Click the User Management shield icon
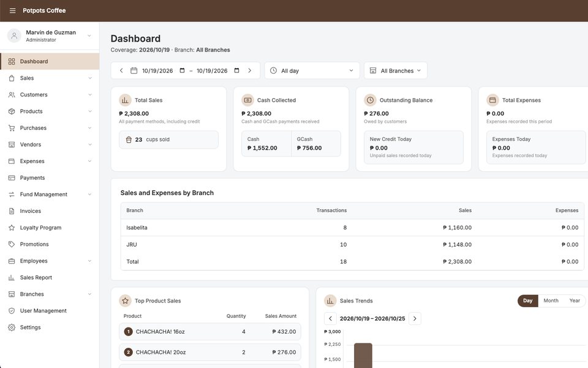Image resolution: width=588 pixels, height=368 pixels. point(12,310)
